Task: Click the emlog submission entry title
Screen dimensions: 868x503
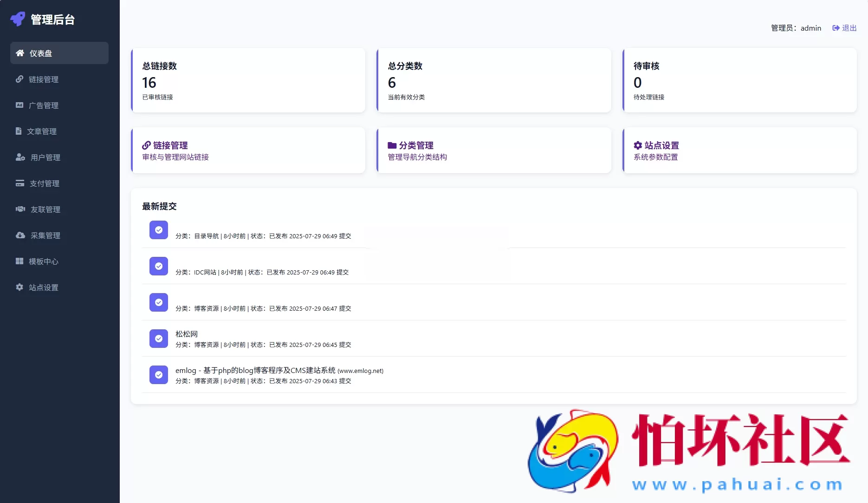Action: coord(255,370)
